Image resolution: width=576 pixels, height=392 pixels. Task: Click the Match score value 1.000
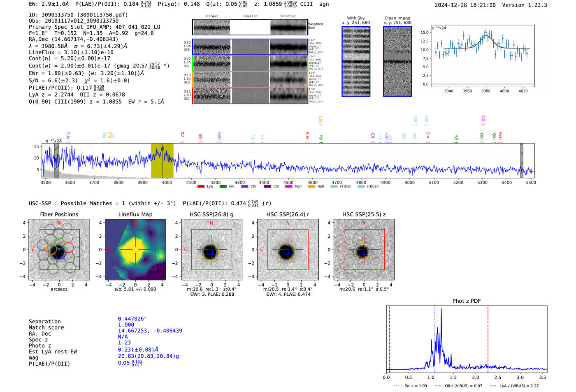tap(126, 325)
